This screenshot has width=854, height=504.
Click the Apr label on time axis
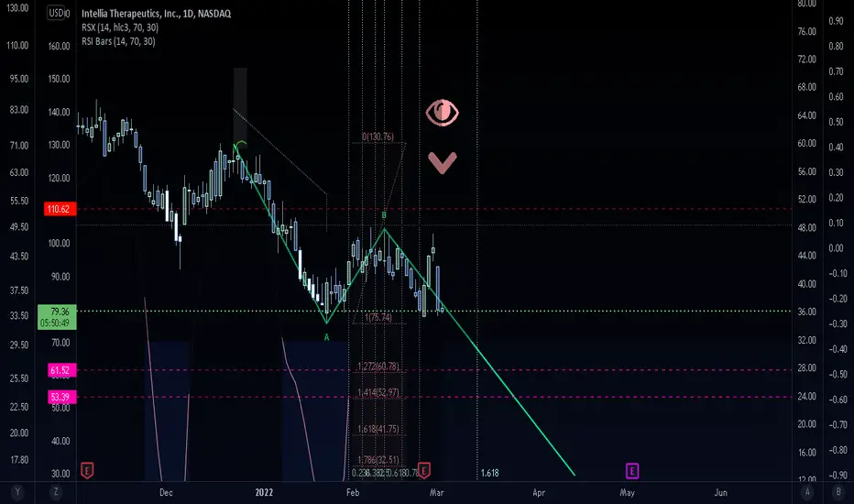tap(539, 493)
